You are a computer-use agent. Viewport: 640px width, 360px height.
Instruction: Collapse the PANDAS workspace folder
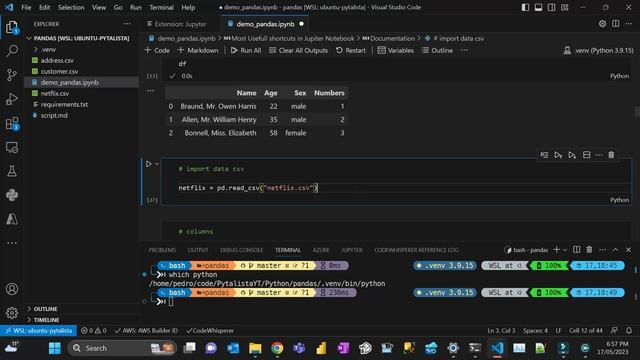(x=82, y=38)
